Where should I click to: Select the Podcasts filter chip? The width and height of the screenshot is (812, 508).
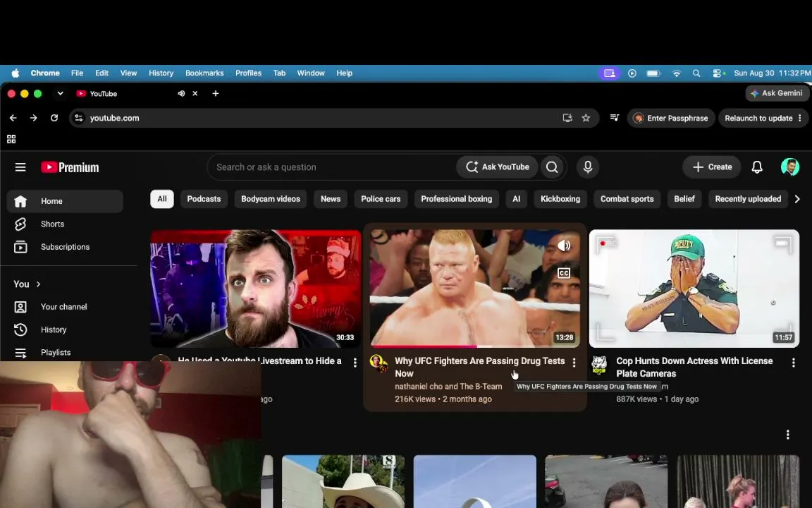tap(204, 199)
